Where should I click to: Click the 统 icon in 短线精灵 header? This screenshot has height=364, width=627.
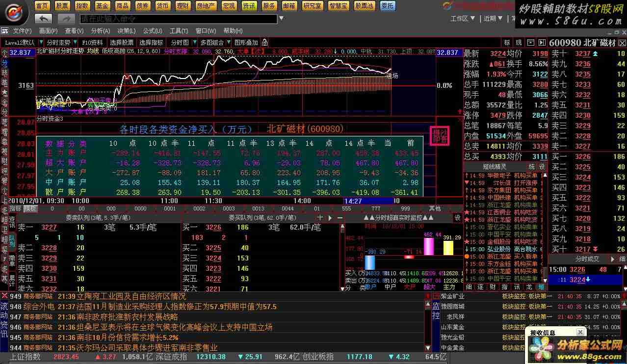(x=532, y=167)
